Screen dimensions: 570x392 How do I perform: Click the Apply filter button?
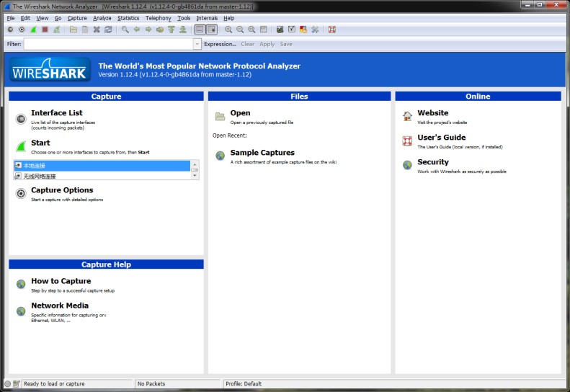[x=267, y=44]
